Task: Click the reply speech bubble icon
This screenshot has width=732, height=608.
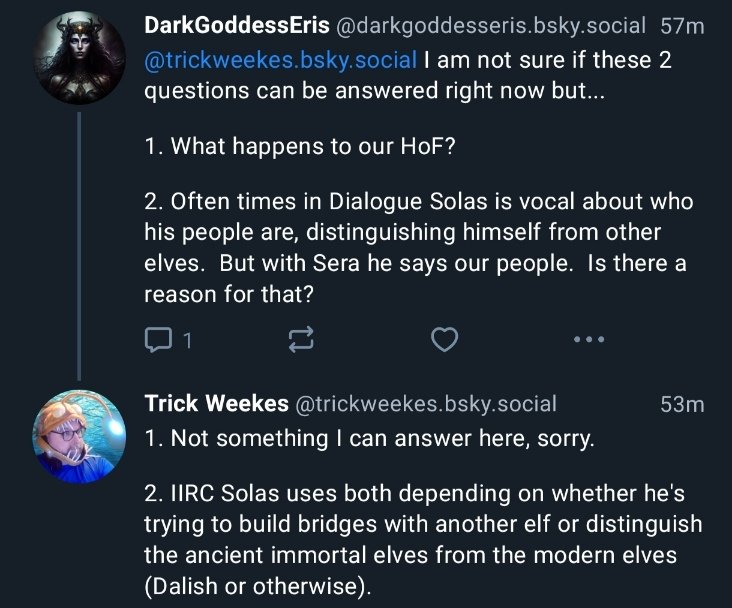Action: (158, 340)
